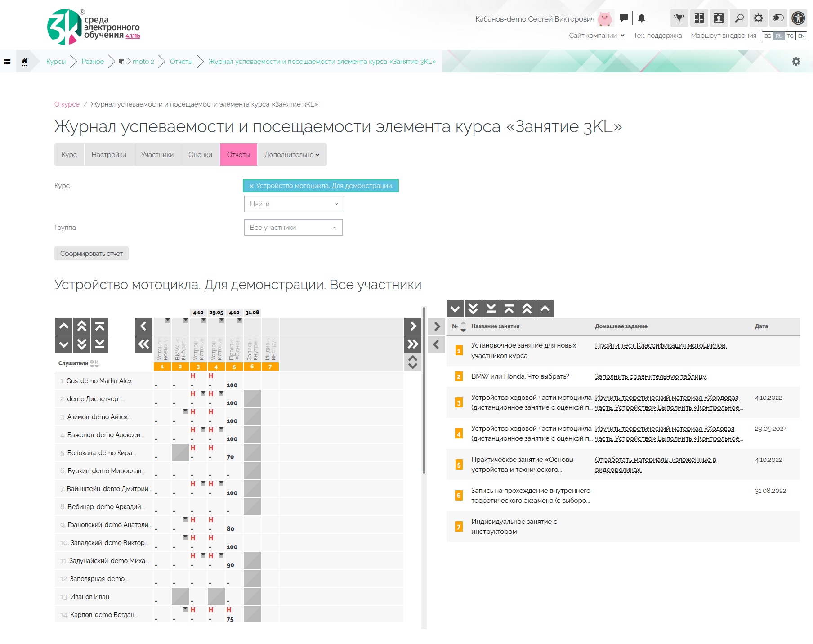Screen dimensions: 813x644
Task: Toggle the edit mode switch in header
Action: click(x=778, y=18)
